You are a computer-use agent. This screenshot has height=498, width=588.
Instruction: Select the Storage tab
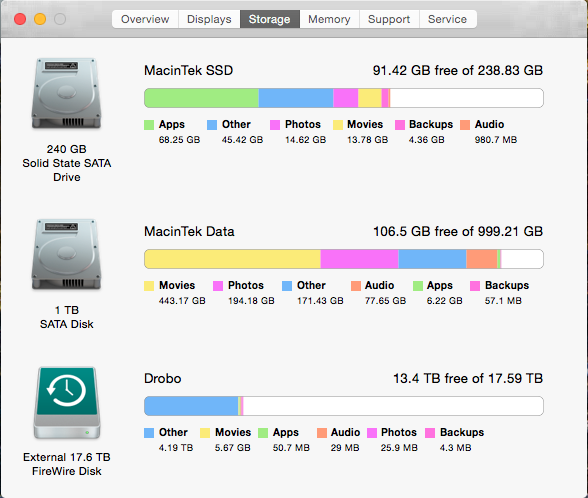270,19
